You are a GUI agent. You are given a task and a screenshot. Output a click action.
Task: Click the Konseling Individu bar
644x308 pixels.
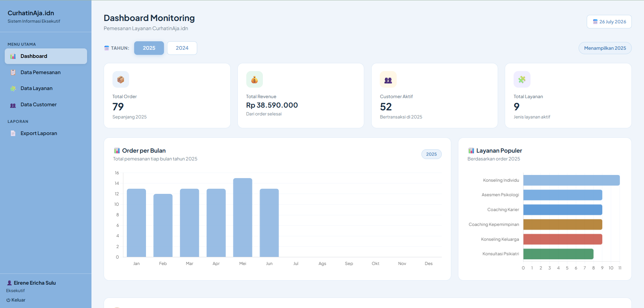pyautogui.click(x=572, y=180)
